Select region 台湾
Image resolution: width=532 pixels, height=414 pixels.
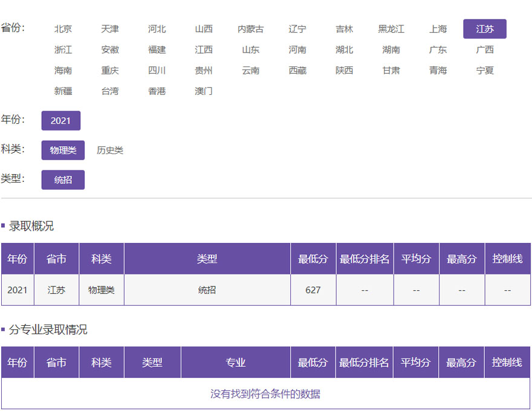click(110, 91)
